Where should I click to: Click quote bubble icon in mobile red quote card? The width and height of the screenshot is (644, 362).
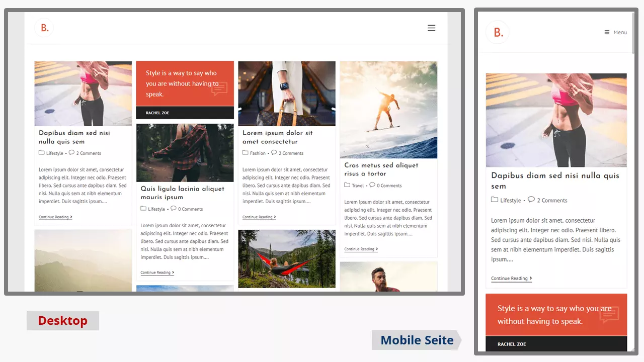point(609,315)
